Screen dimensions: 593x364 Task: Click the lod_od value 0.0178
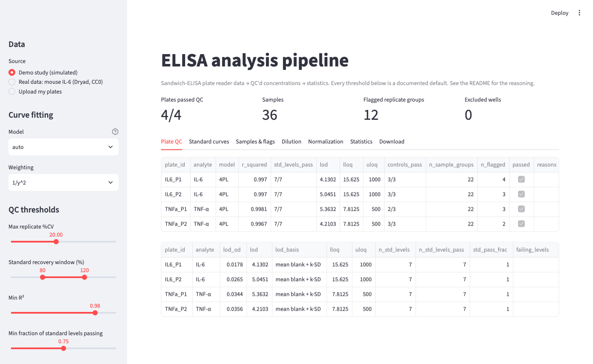pos(233,265)
